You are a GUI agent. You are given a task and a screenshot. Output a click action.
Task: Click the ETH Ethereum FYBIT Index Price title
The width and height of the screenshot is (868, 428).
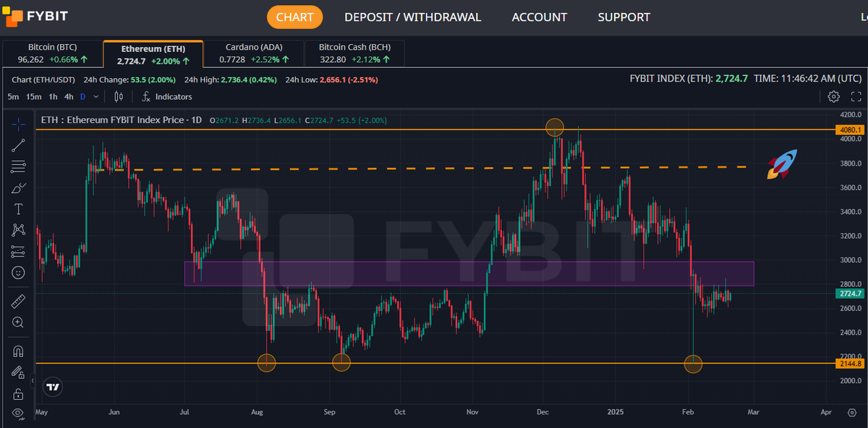(122, 120)
